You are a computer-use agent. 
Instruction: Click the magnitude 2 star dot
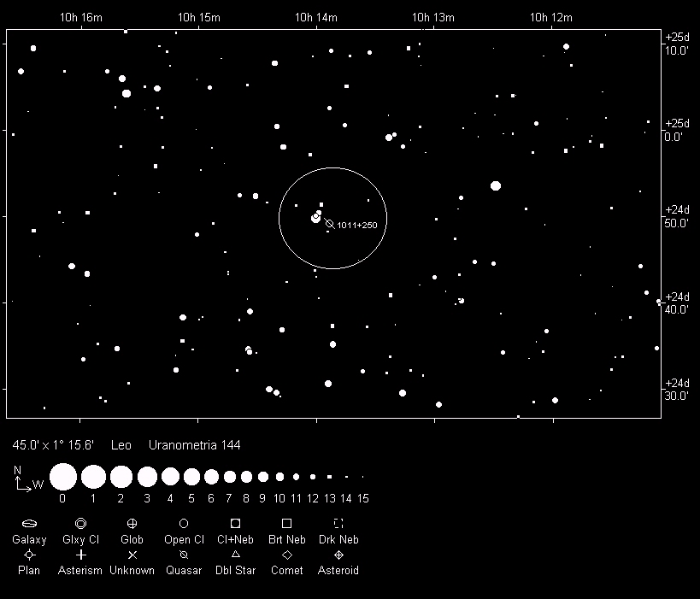coord(121,477)
